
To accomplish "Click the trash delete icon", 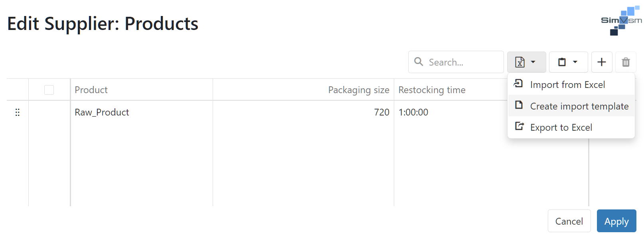I will [625, 62].
